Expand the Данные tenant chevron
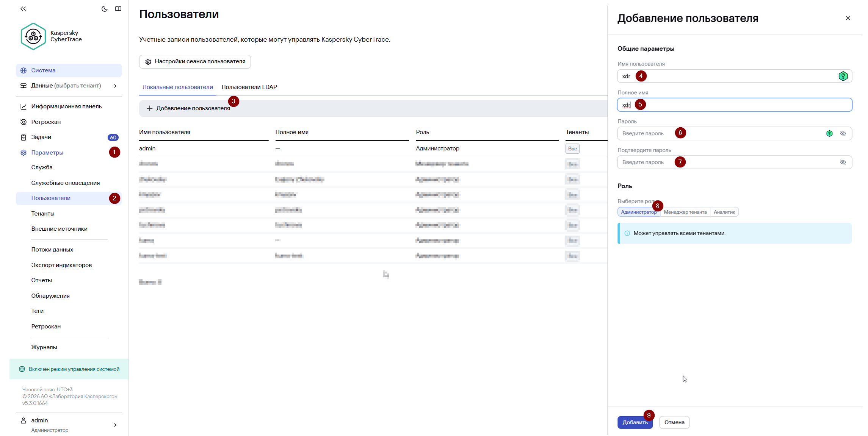 coord(115,86)
